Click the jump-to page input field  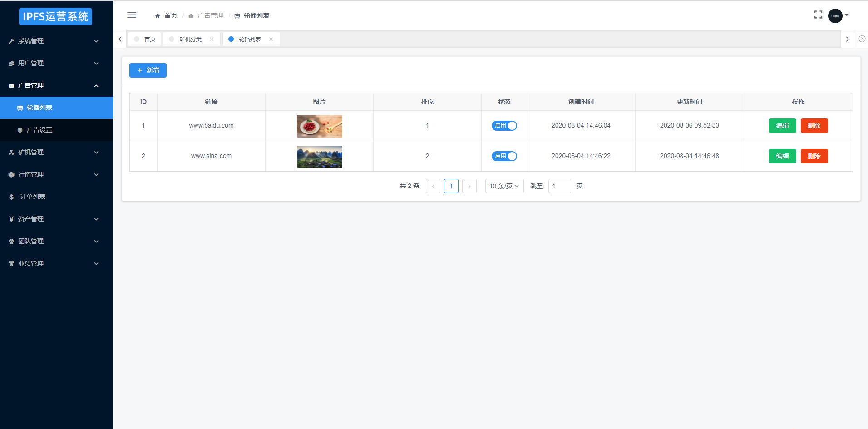559,186
